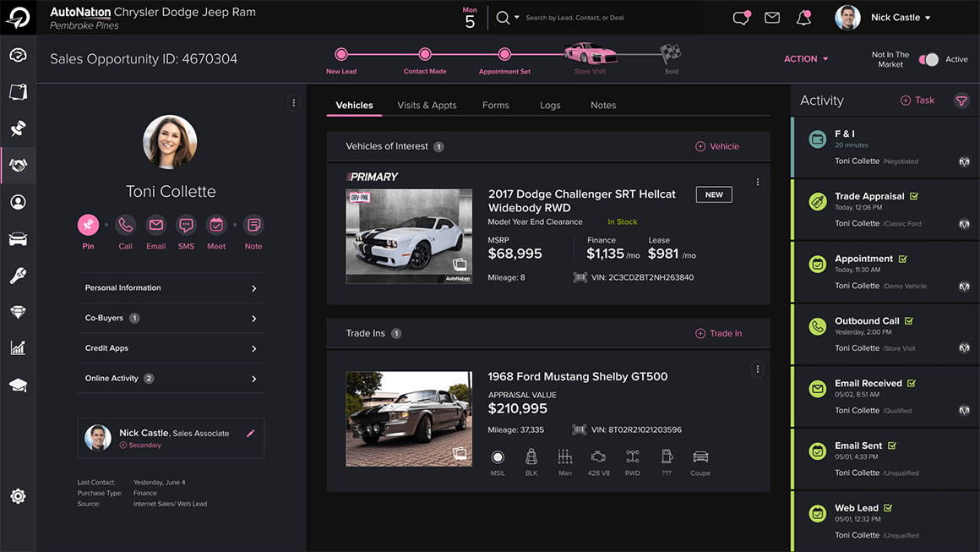Expand the Personal Information section
This screenshot has height=552, width=980.
tap(171, 288)
